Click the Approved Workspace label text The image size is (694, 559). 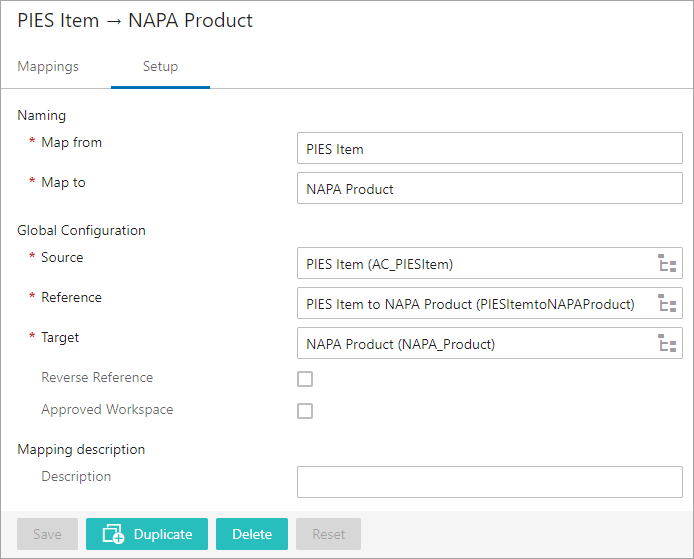coord(107,409)
